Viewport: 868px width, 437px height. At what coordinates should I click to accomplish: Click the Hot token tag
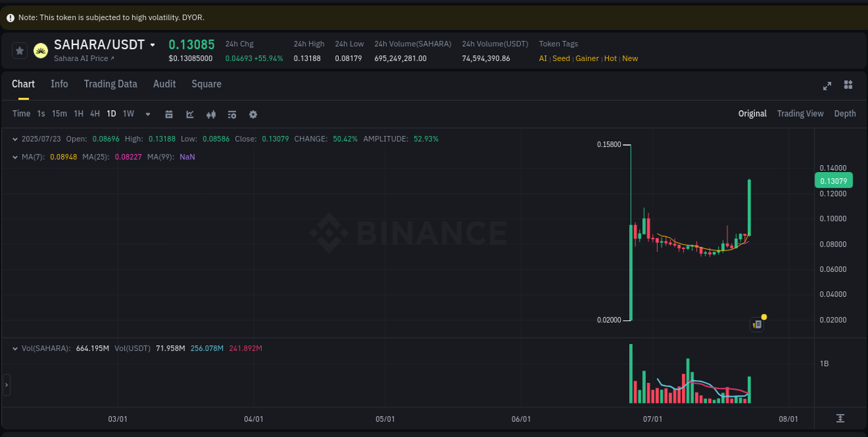pyautogui.click(x=610, y=58)
